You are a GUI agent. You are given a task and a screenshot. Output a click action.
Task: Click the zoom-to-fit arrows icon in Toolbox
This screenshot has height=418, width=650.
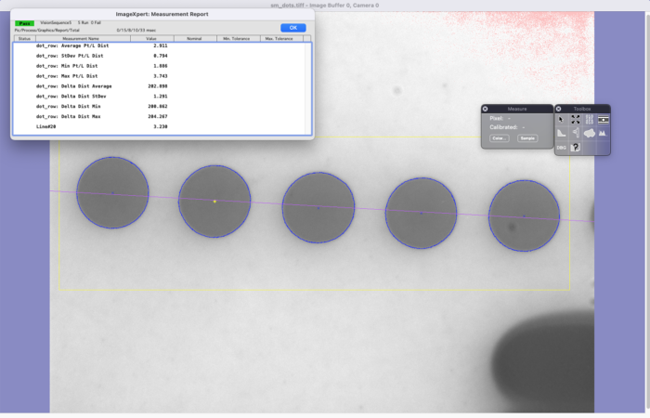(x=575, y=119)
